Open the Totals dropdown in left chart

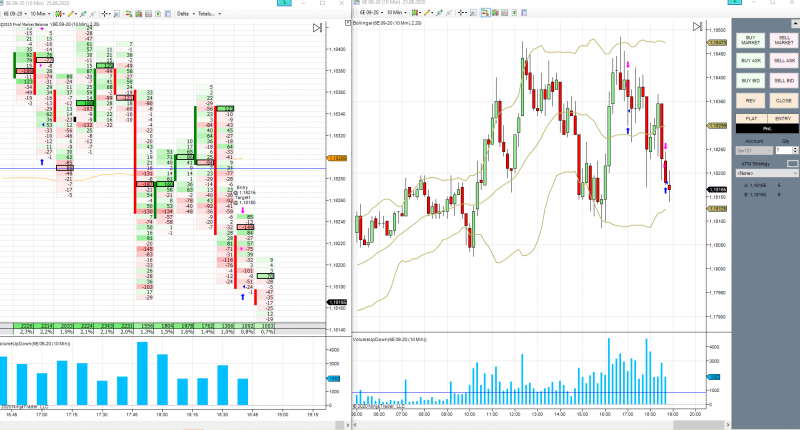click(210, 14)
